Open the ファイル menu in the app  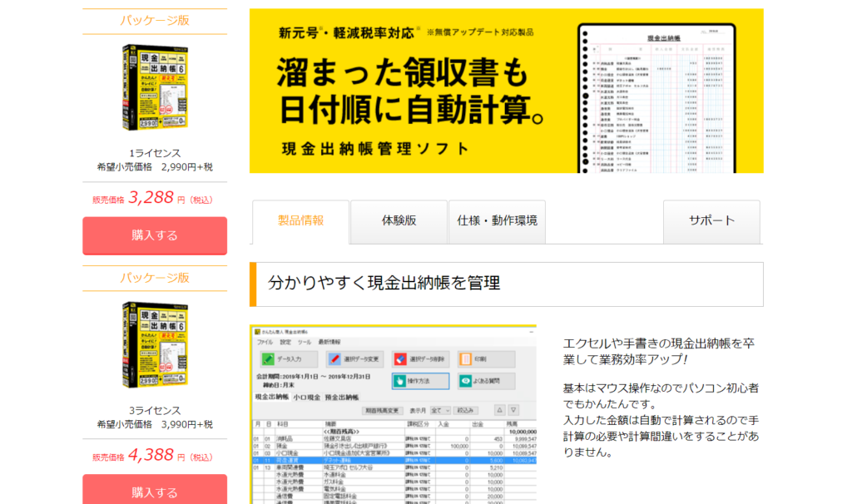pos(265,342)
